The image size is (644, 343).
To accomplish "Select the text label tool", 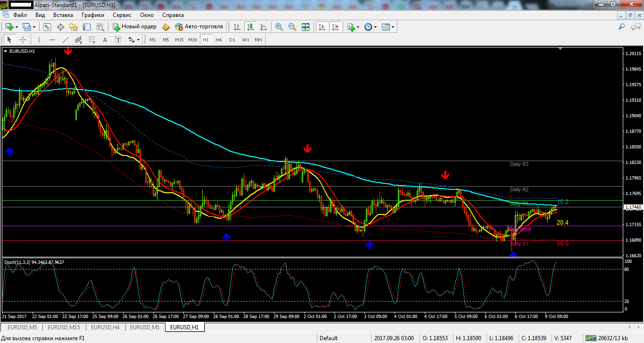I will tap(118, 40).
